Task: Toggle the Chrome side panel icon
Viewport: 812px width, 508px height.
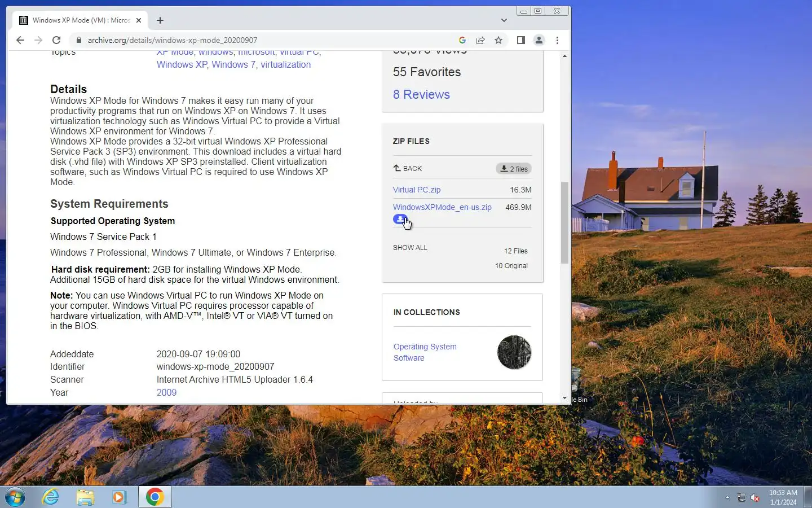Action: click(521, 40)
